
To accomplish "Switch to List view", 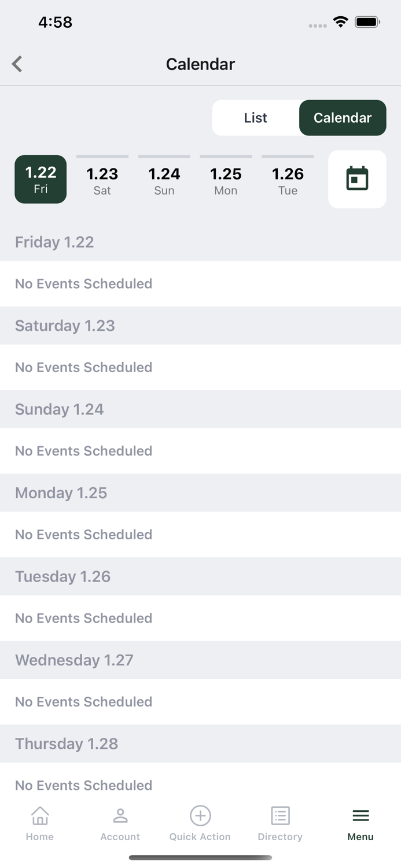I will [x=255, y=118].
